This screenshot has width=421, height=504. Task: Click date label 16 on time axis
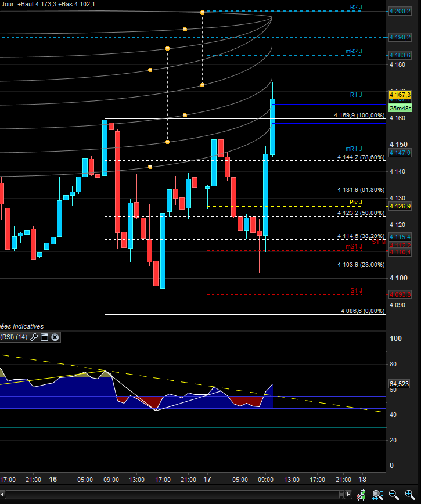pyautogui.click(x=53, y=480)
